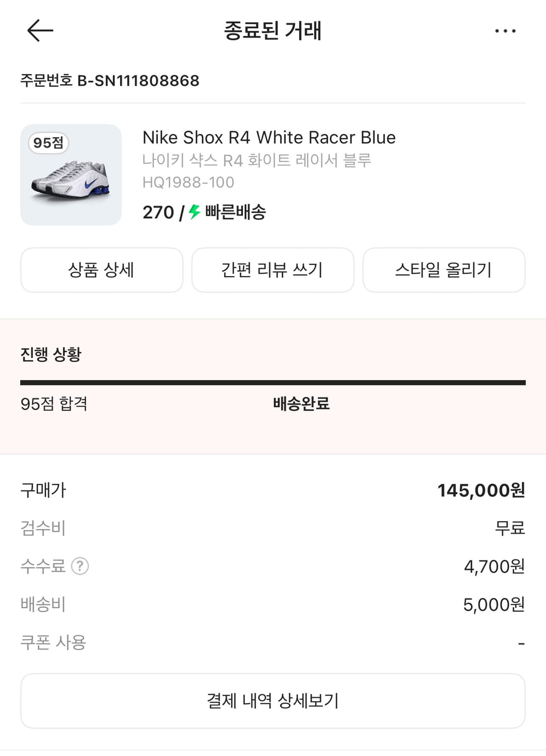
Task: Click the Nike Shox R4 White Racer Blue title
Action: (x=269, y=138)
